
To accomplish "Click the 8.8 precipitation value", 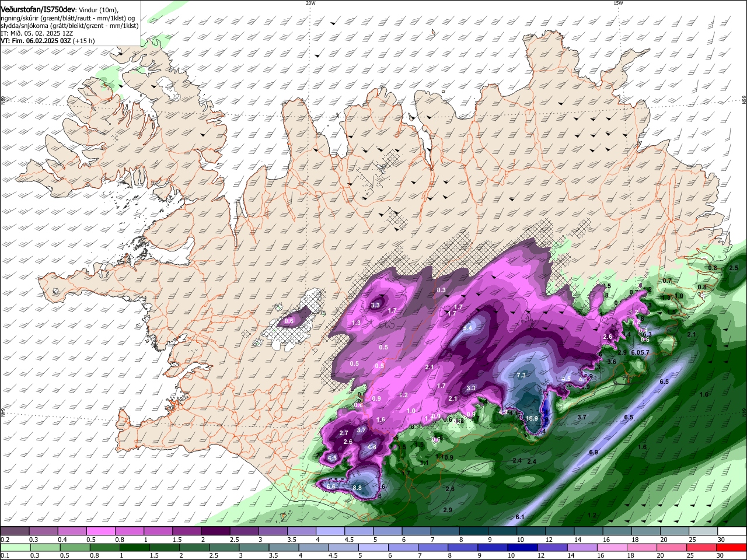I will [357, 488].
